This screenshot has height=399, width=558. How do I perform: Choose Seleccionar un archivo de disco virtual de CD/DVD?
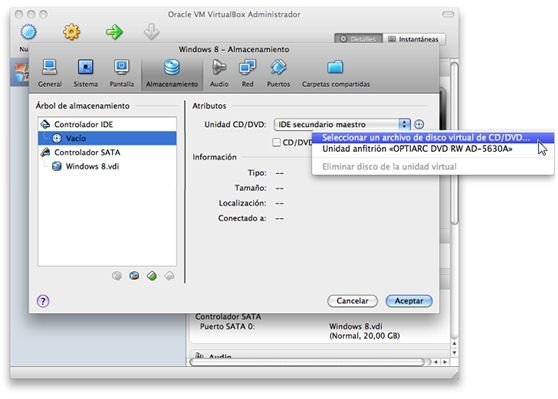click(433, 138)
